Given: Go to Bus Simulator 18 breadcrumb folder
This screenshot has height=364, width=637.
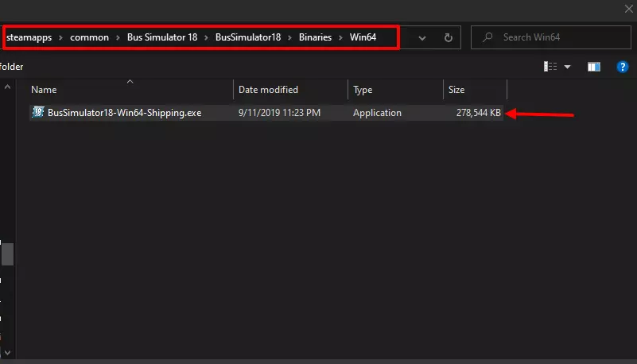Looking at the screenshot, I should (162, 37).
